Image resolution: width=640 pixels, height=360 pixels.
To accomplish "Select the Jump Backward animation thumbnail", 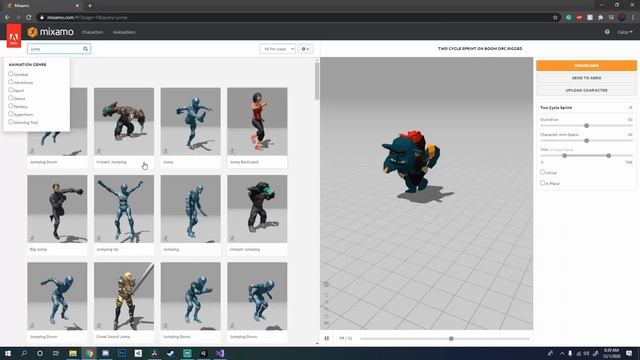I will pyautogui.click(x=257, y=121).
